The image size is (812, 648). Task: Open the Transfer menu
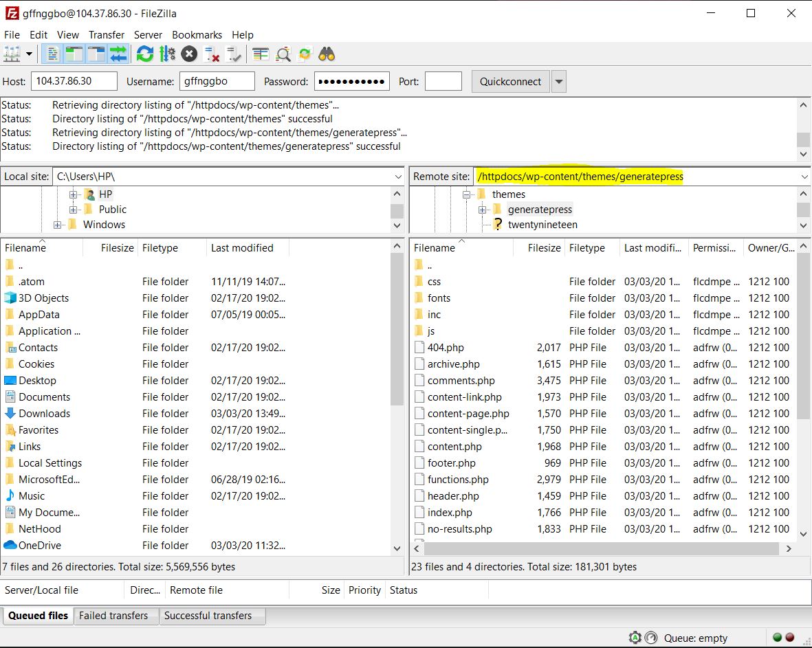coord(106,34)
